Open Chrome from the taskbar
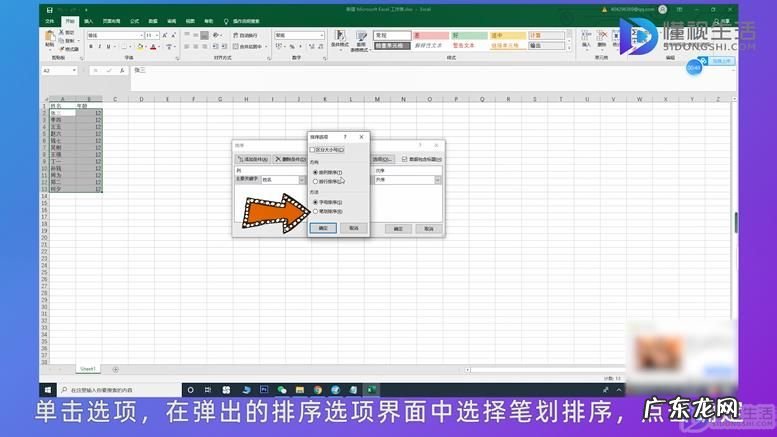 318,390
